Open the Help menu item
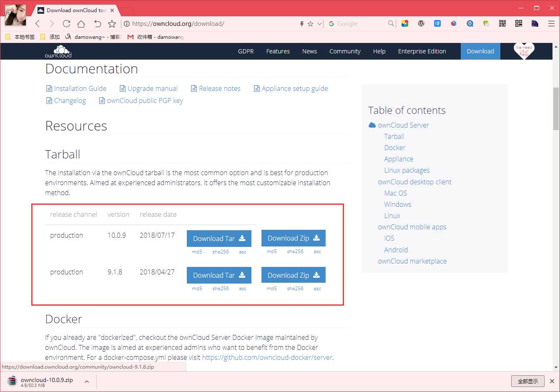Screen dimensions: 560x392 click(x=379, y=51)
